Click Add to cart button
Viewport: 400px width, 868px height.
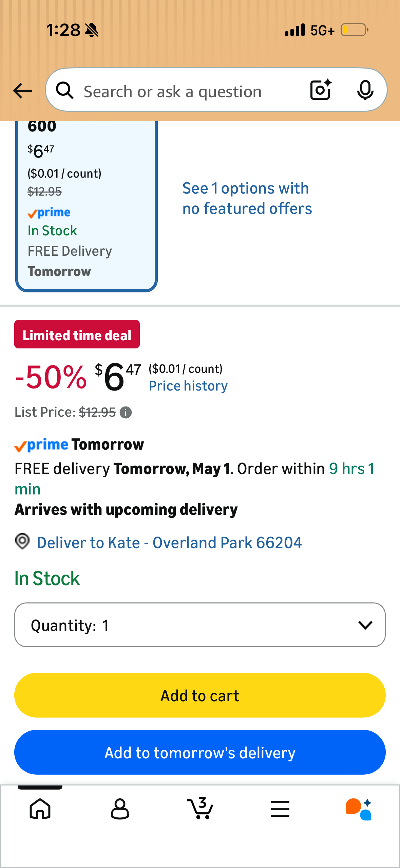[x=200, y=695]
